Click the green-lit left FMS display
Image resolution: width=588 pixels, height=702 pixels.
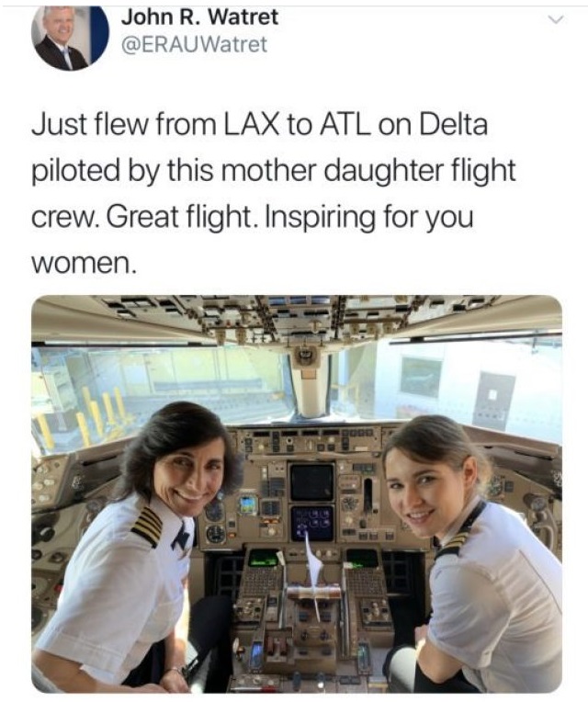coord(264,558)
